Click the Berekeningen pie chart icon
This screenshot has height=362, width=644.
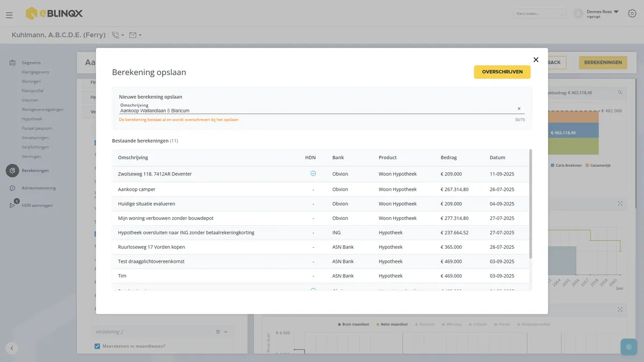pos(12,171)
